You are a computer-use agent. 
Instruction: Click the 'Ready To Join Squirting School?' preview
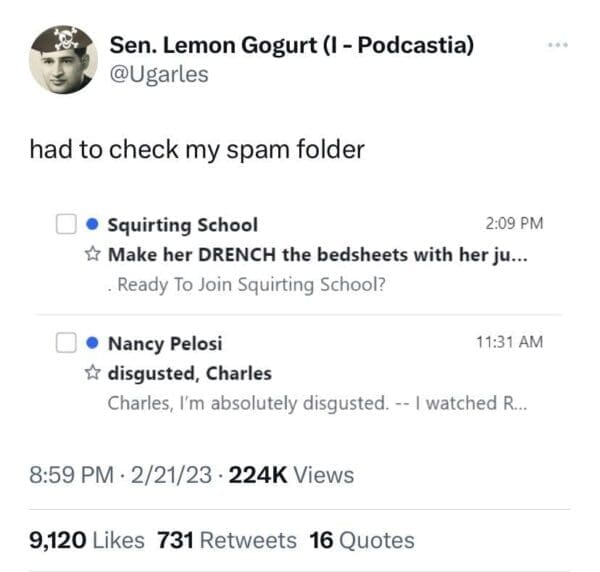251,284
